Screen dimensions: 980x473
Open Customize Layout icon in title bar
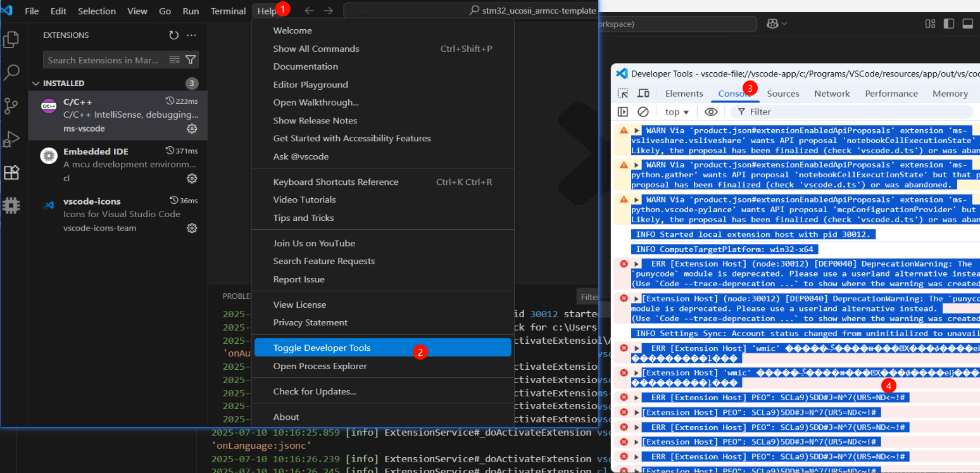(930, 23)
